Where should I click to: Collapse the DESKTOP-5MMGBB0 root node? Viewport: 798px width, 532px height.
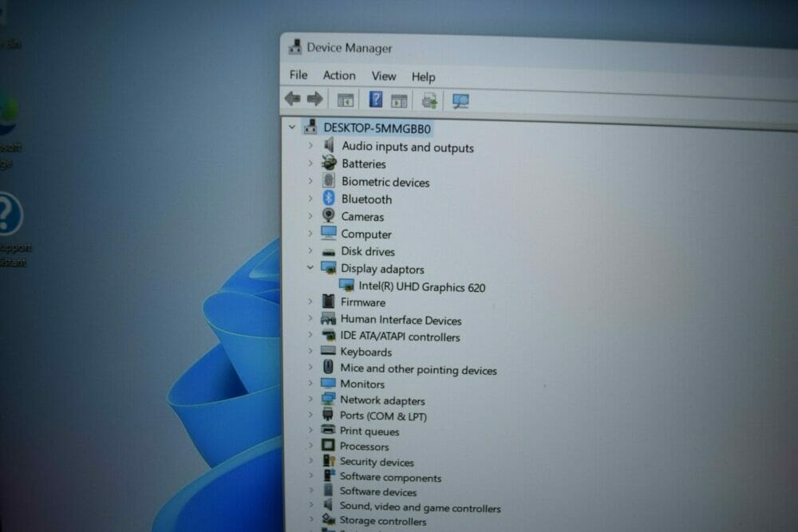pos(292,127)
